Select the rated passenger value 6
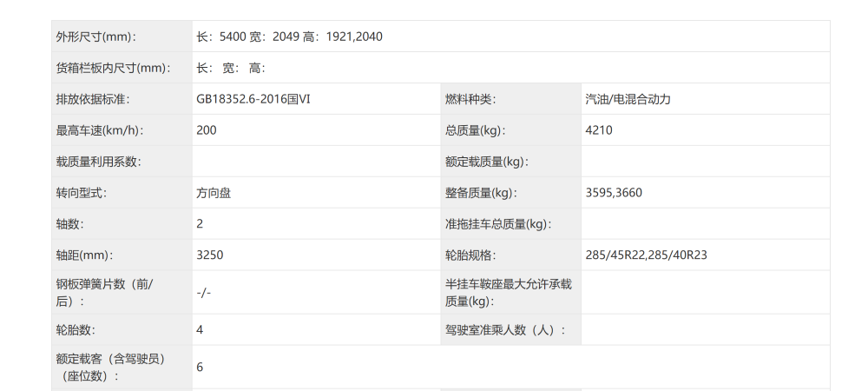Viewport: 868px width, 391px height. click(x=200, y=368)
